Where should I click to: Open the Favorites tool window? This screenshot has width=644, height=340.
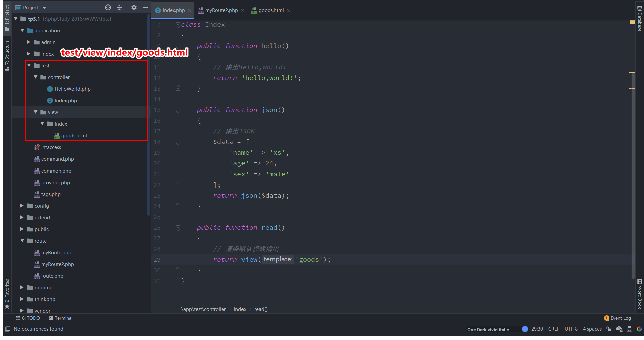point(7,294)
